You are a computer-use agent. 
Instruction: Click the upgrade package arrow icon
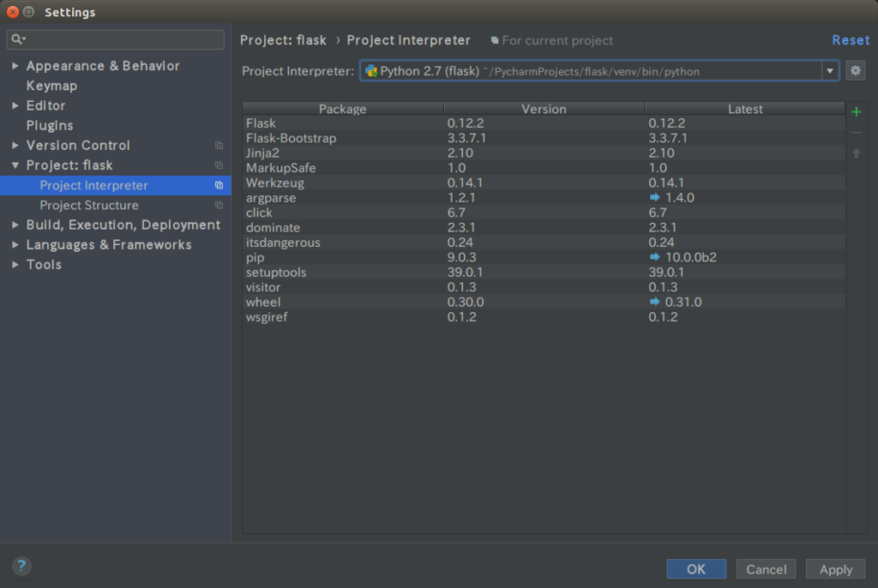(856, 153)
